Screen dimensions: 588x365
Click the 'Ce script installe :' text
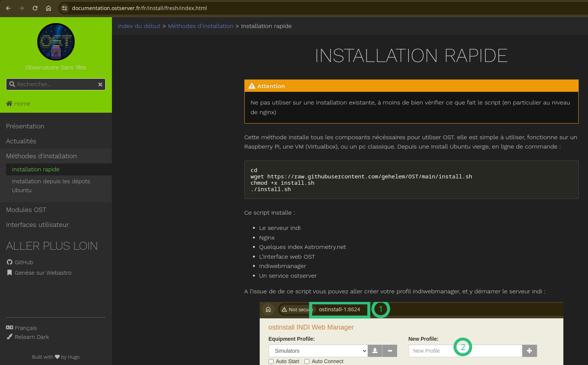coord(269,213)
